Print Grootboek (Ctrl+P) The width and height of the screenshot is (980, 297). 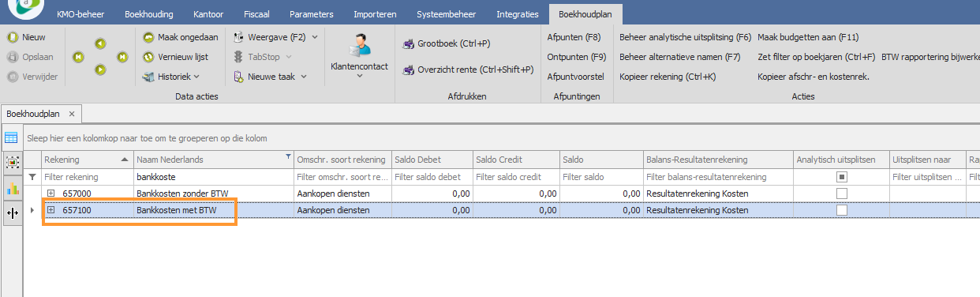446,43
